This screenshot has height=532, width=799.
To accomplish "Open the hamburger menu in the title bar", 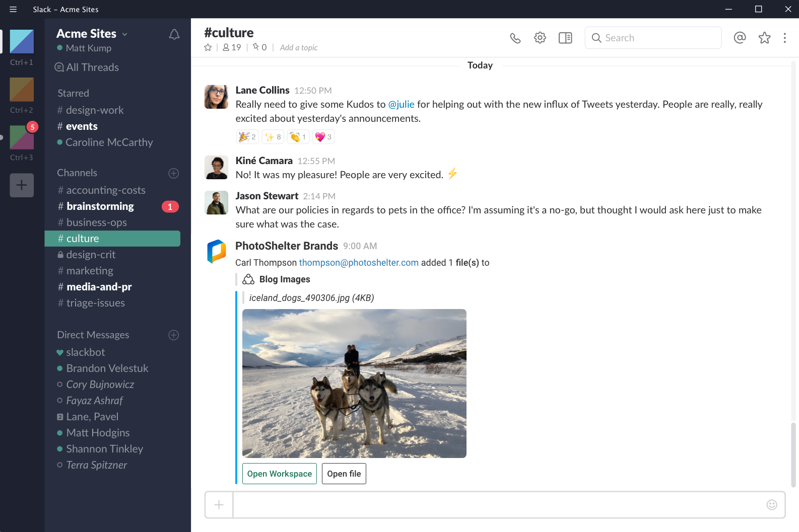I will coord(13,9).
